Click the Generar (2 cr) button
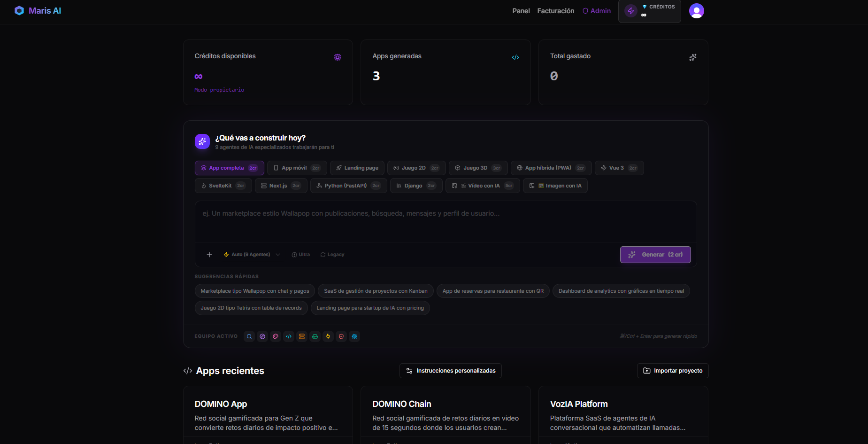The height and width of the screenshot is (444, 868). coord(655,255)
